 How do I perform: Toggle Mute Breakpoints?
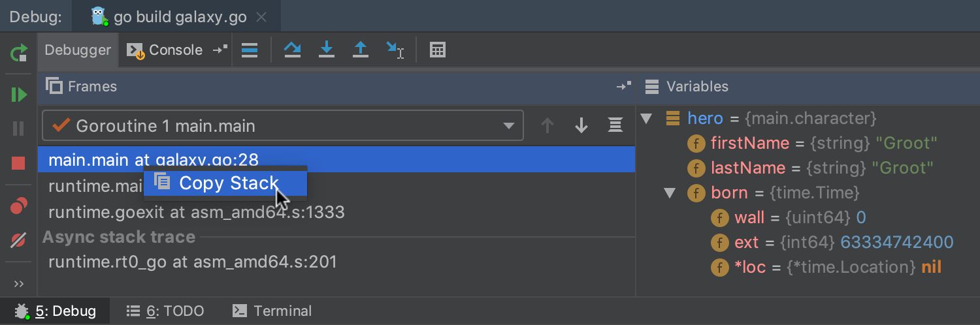19,241
